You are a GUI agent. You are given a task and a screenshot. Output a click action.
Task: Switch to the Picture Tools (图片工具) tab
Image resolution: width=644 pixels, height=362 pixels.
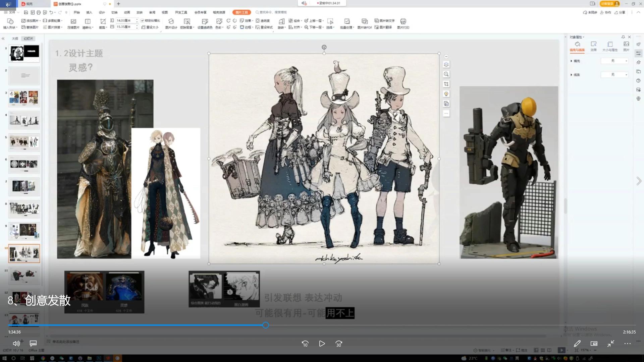point(241,12)
